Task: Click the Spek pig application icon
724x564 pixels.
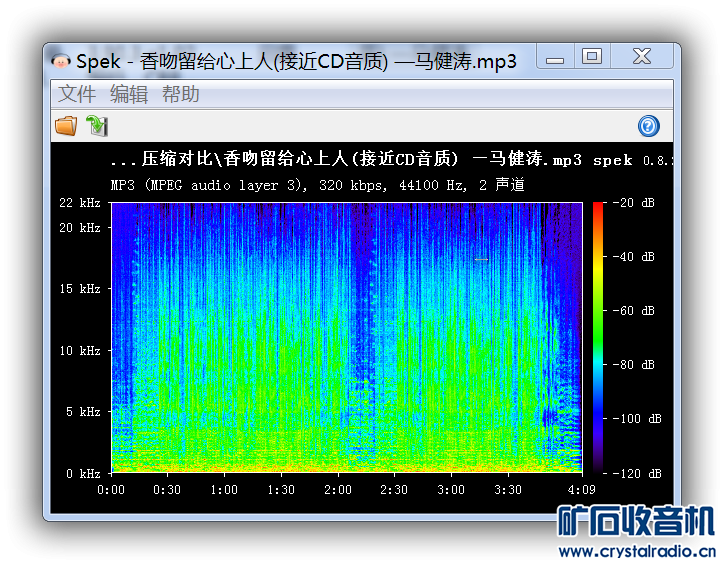Action: (61, 61)
